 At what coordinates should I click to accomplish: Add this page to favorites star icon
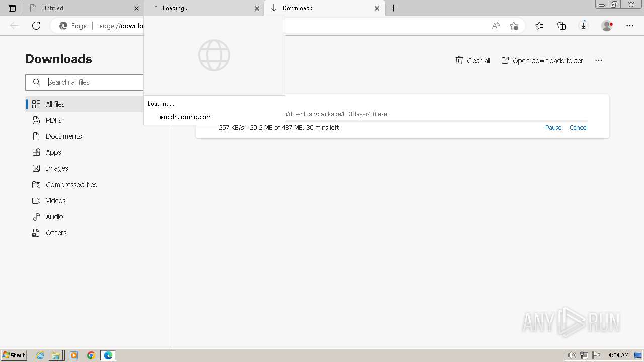(514, 26)
